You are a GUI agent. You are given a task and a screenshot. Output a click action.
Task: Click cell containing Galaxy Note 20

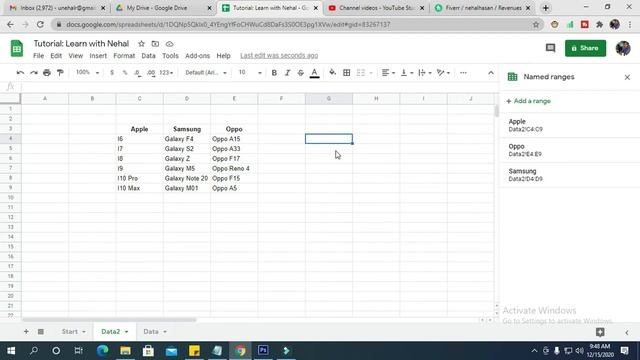(x=187, y=178)
